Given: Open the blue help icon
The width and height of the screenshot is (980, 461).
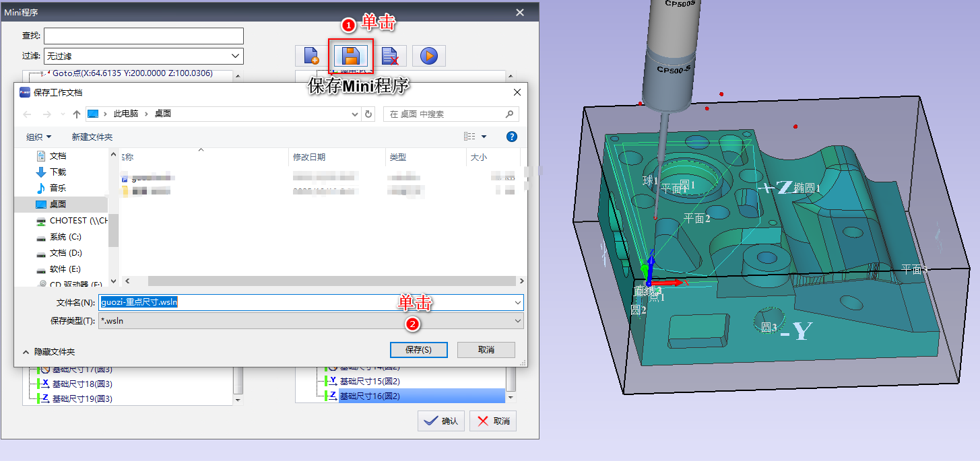Looking at the screenshot, I should click(511, 137).
